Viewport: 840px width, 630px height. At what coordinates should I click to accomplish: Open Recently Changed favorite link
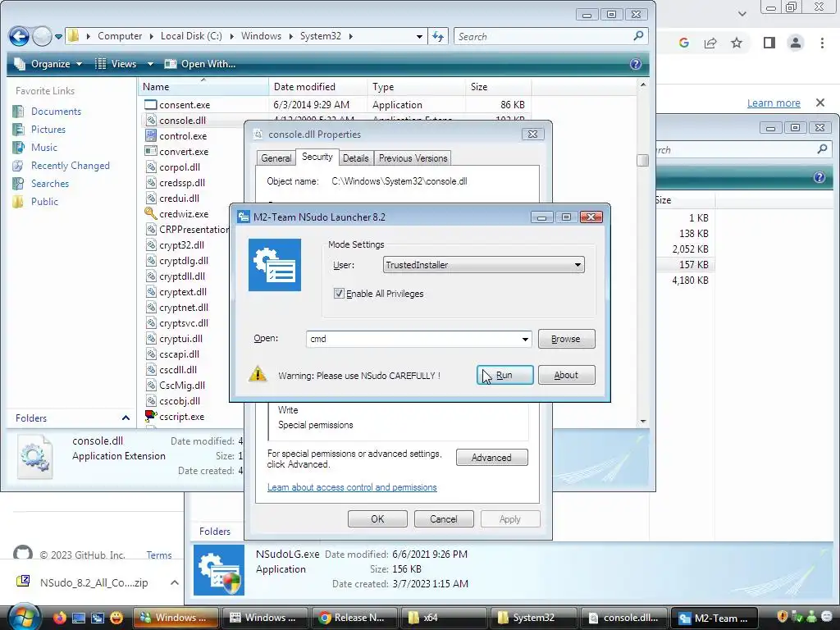(70, 166)
